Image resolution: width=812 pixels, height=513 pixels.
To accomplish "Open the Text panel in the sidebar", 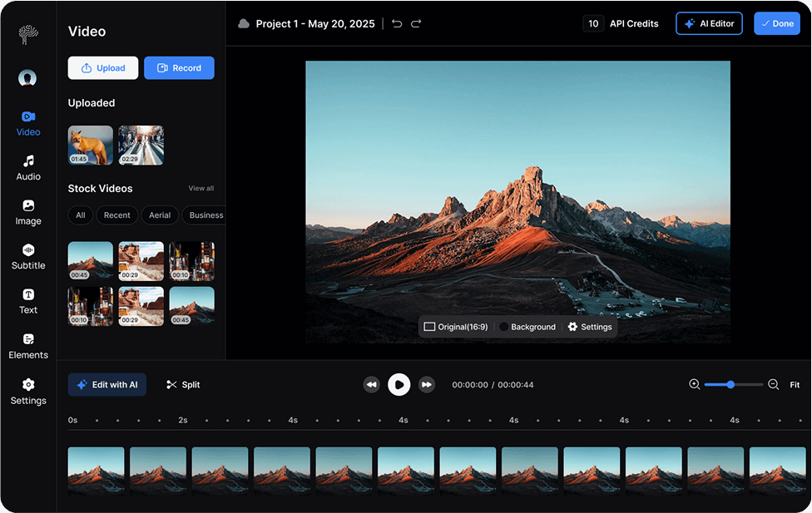I will pos(27,300).
